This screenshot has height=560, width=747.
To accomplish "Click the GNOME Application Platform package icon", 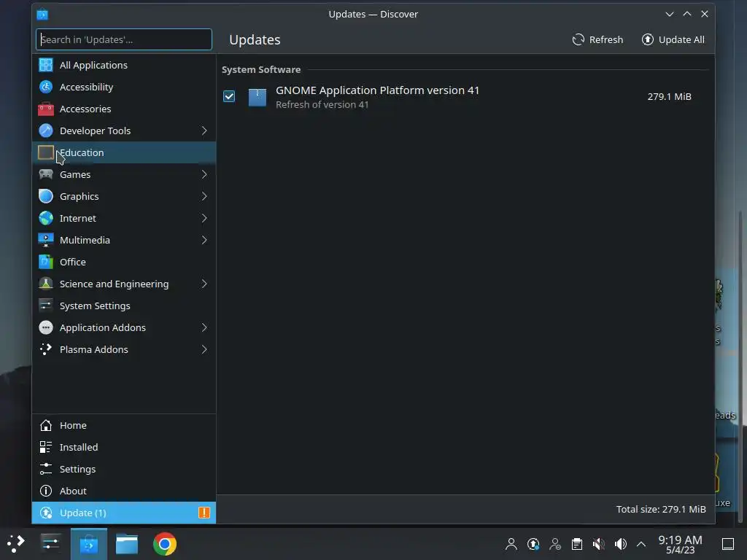I will coord(258,97).
